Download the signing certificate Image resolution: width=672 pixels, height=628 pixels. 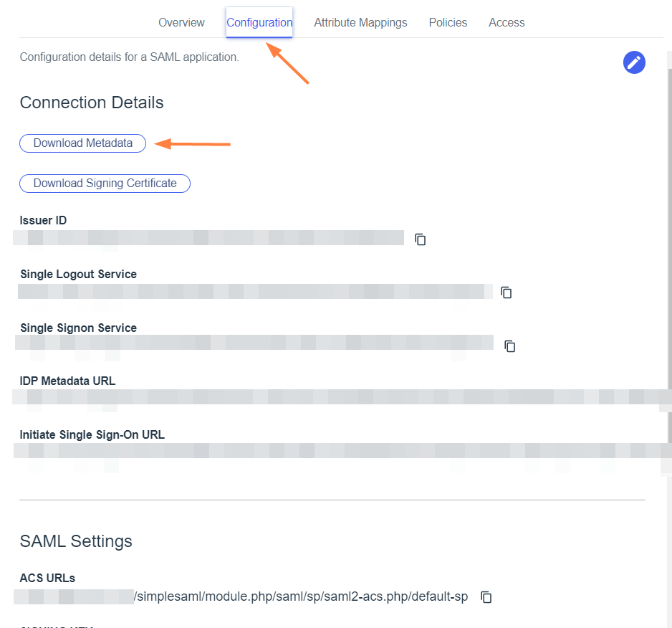point(105,184)
